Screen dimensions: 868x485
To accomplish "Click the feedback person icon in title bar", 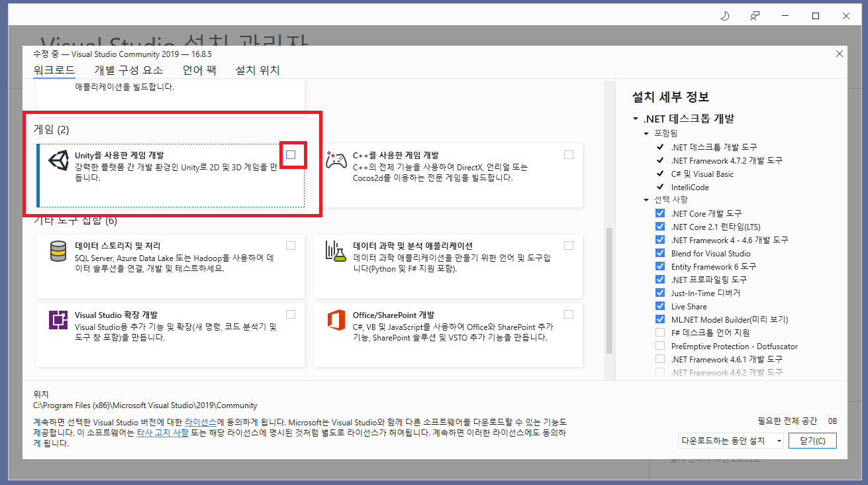I will [x=755, y=16].
